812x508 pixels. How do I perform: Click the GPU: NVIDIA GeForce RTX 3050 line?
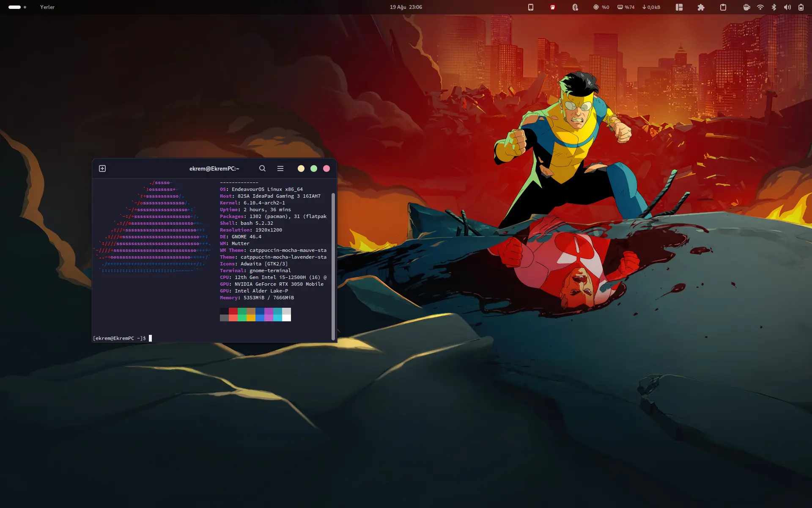point(272,284)
